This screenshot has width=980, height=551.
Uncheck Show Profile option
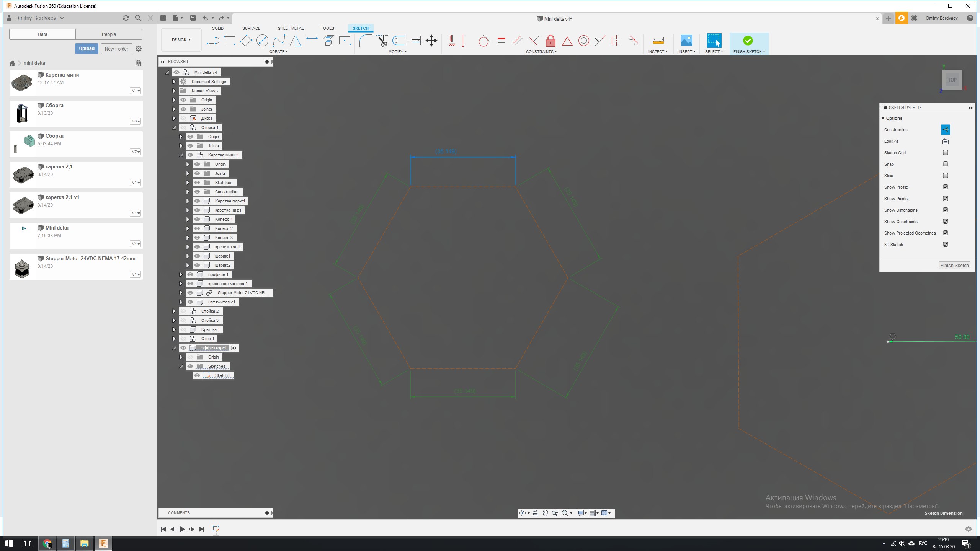tap(946, 187)
